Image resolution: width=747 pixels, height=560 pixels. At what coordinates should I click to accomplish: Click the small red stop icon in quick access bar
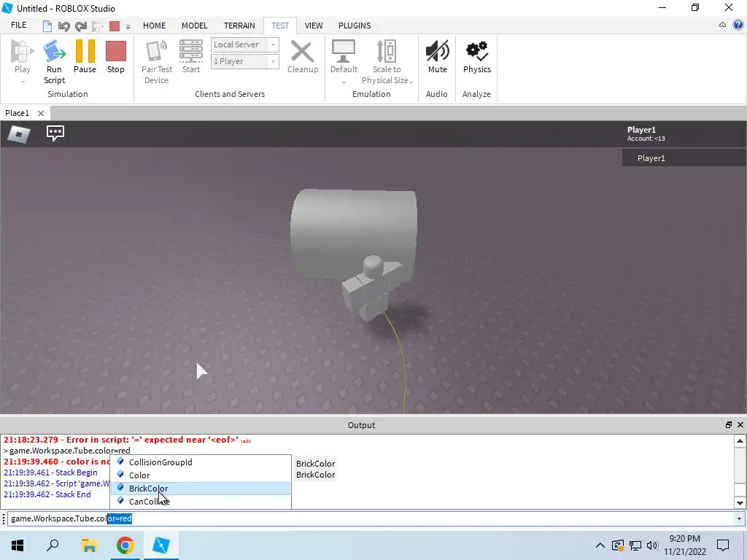tap(115, 26)
